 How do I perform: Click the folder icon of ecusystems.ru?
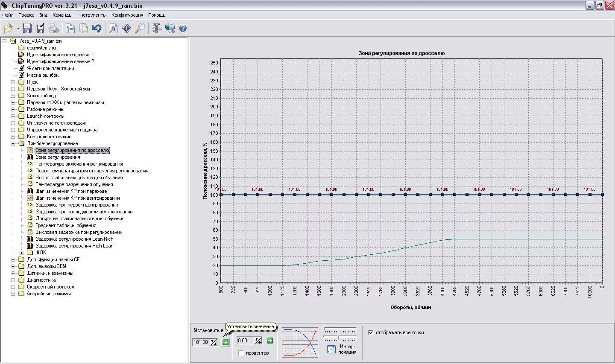(21, 48)
